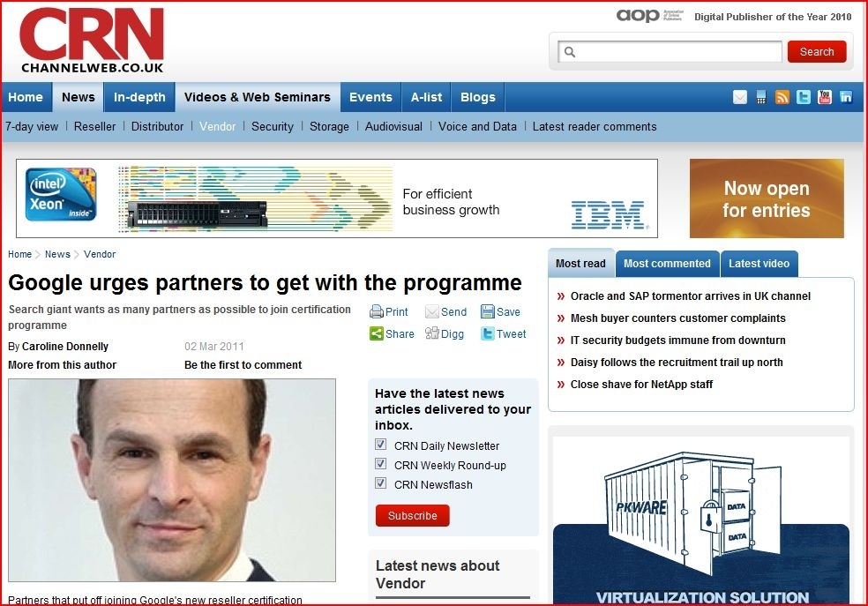Open the LinkedIn icon

[846, 97]
